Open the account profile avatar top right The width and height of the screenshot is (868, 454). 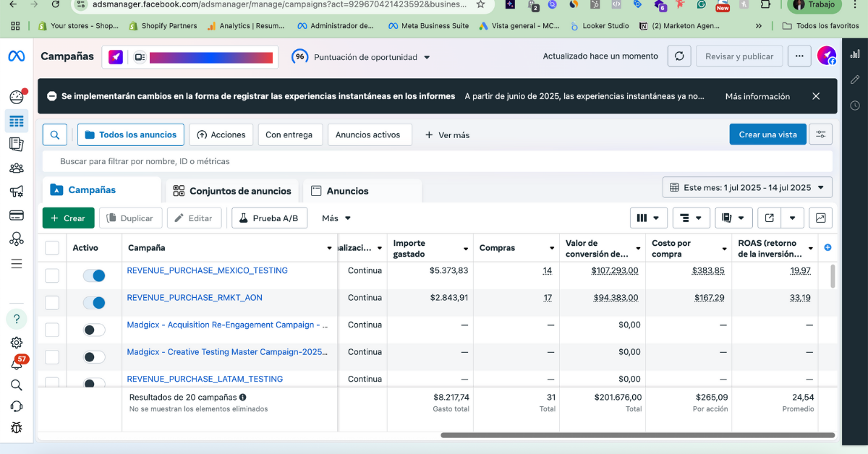tap(827, 56)
